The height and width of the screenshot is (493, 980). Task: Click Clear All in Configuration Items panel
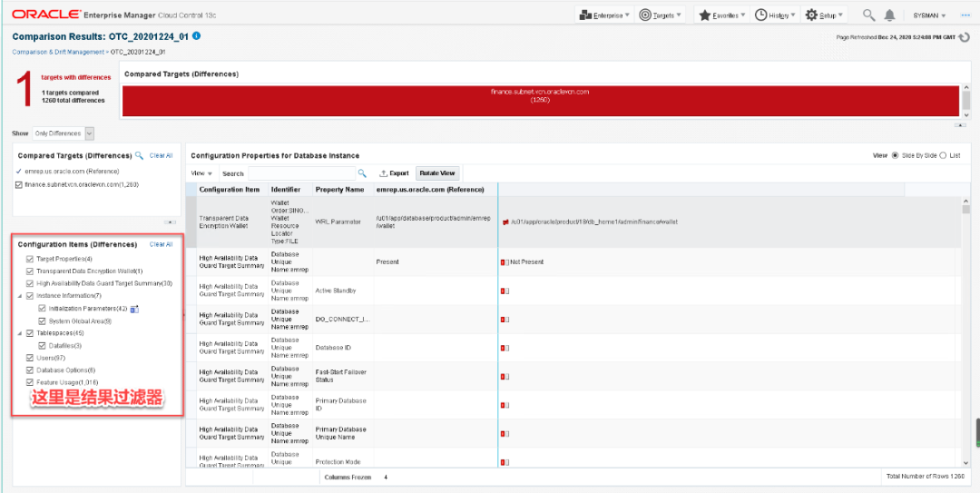tap(161, 244)
